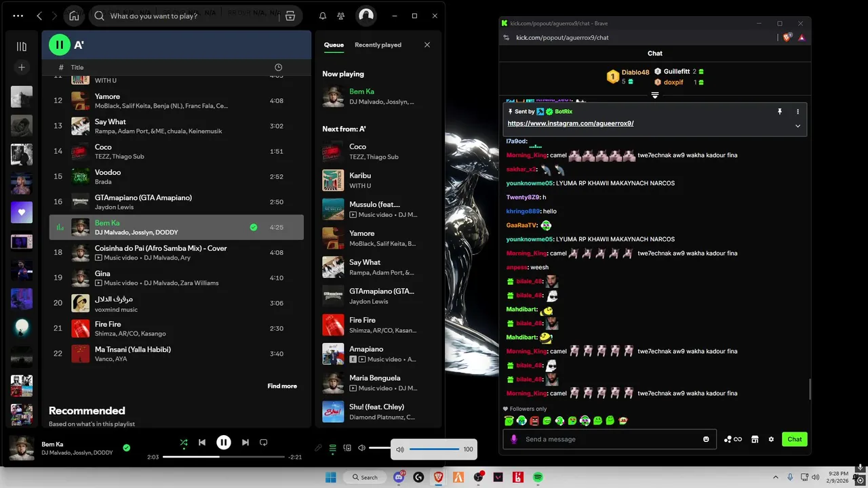868x488 pixels.
Task: Click album art in bottom player
Action: click(x=22, y=448)
